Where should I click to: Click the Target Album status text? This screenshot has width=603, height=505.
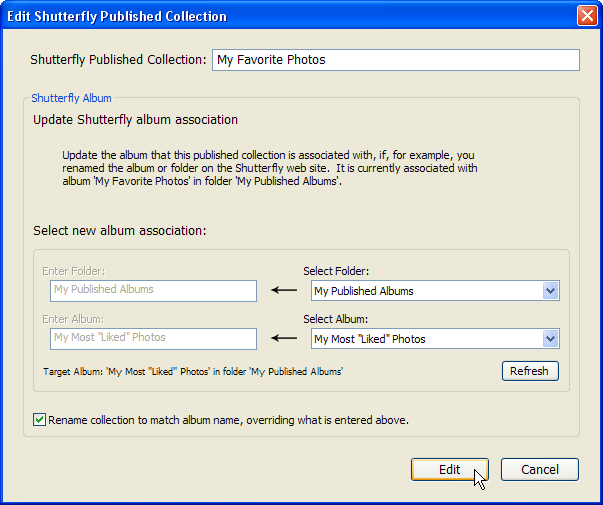[193, 371]
